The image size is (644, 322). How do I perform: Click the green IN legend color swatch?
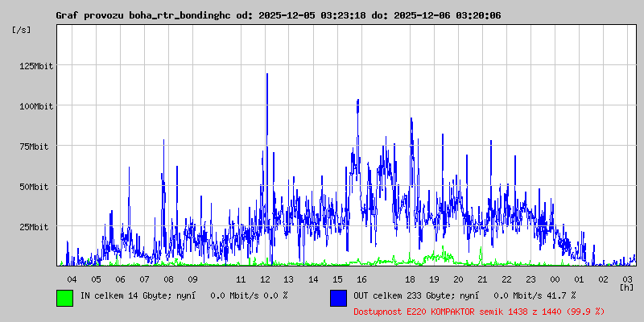coord(65,297)
